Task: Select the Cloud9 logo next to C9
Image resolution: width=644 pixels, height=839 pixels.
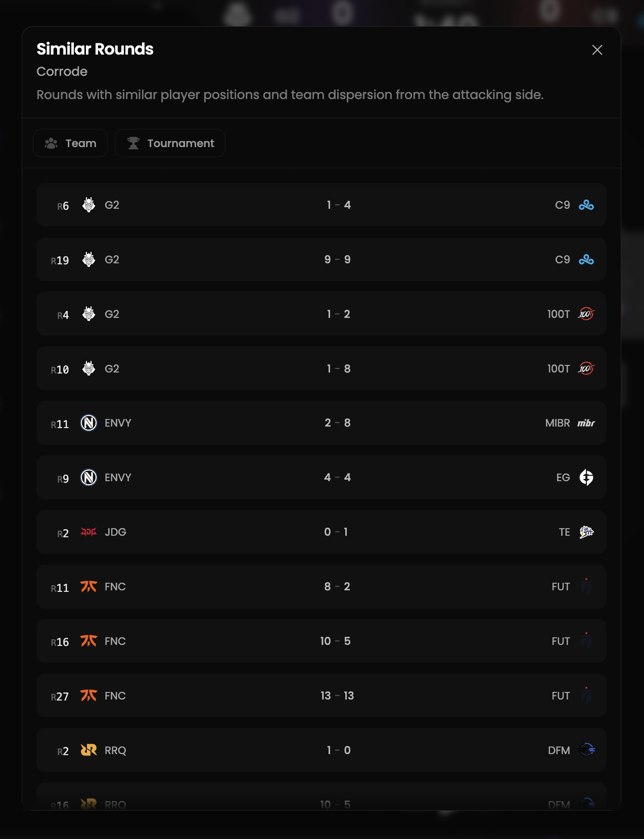Action: [587, 205]
